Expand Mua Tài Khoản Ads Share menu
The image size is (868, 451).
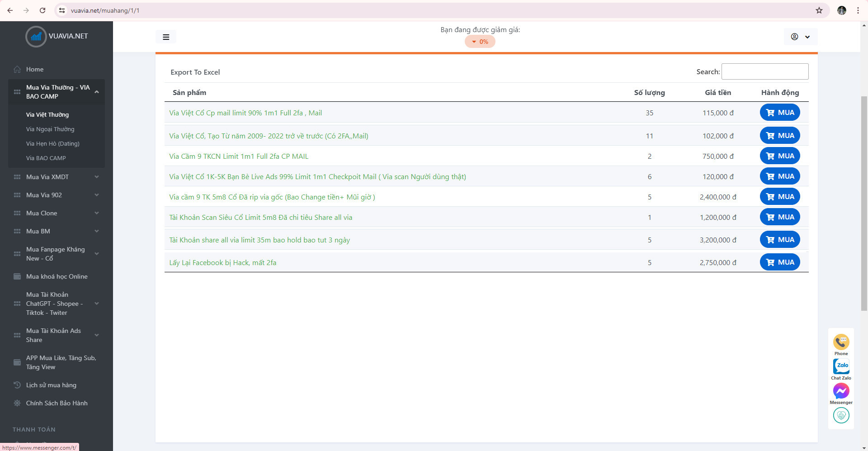[57, 335]
